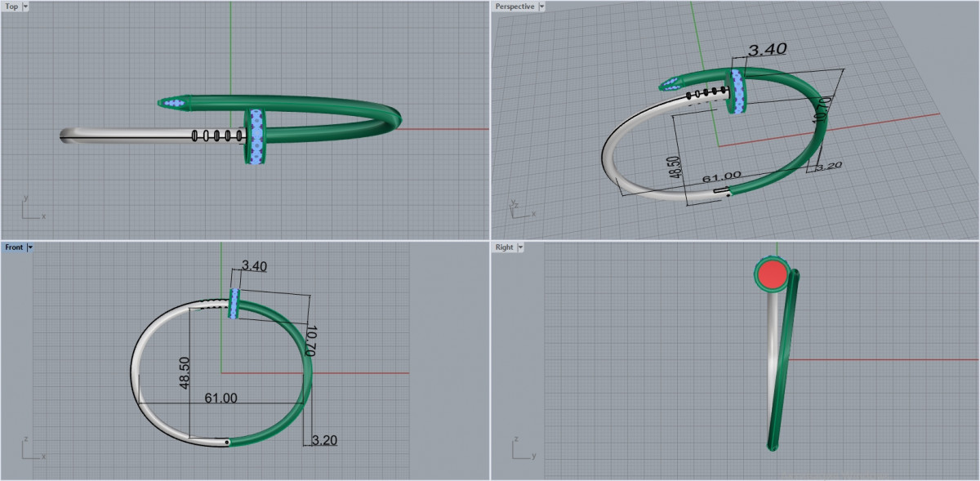Screen dimensions: 980x481
Task: Select the 61.00 dimension in Front viewport
Action: [220, 399]
